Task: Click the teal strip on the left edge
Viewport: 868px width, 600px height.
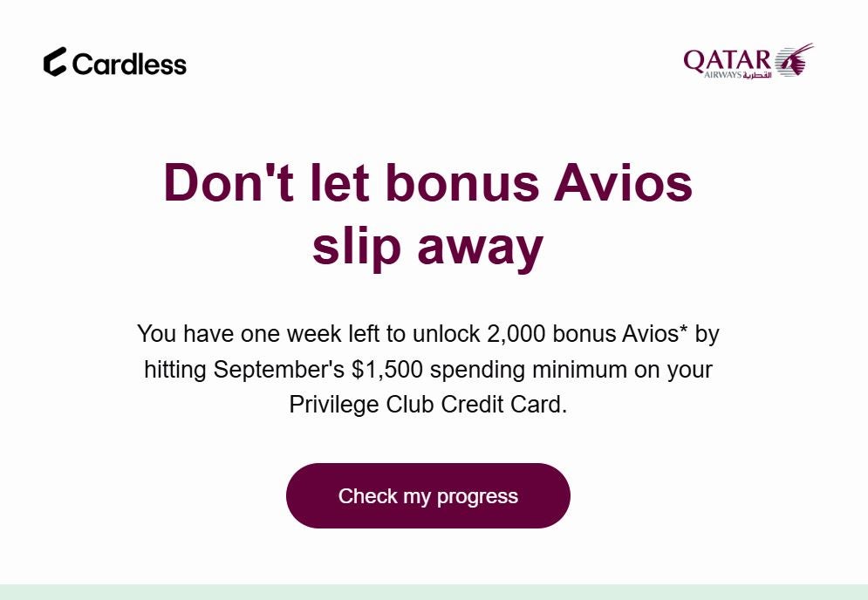Action: coord(4,300)
